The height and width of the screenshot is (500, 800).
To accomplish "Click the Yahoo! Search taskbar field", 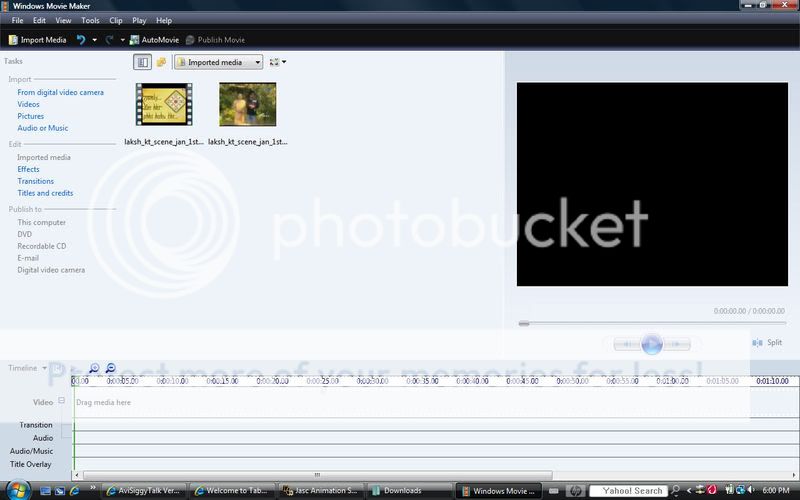I will (x=629, y=491).
